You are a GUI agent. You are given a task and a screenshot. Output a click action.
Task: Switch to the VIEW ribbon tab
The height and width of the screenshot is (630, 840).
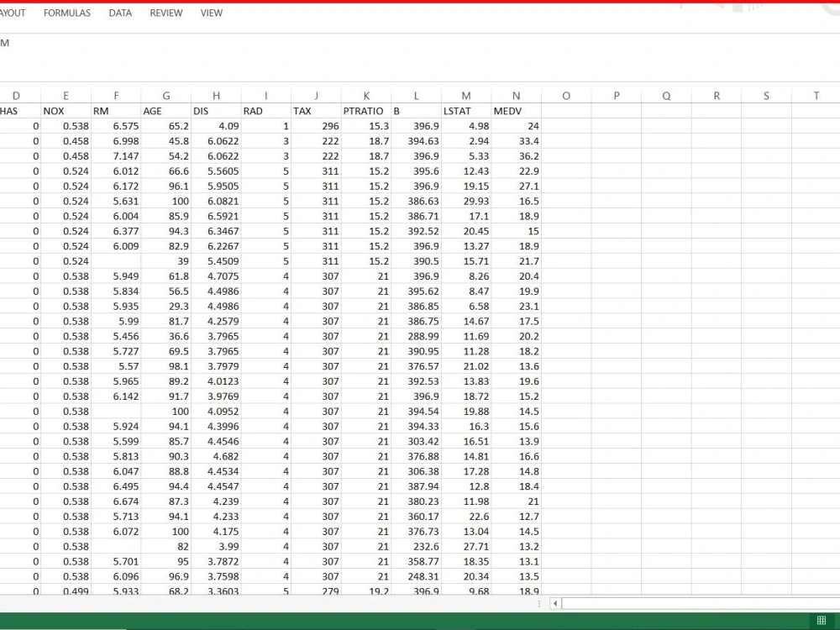point(212,13)
